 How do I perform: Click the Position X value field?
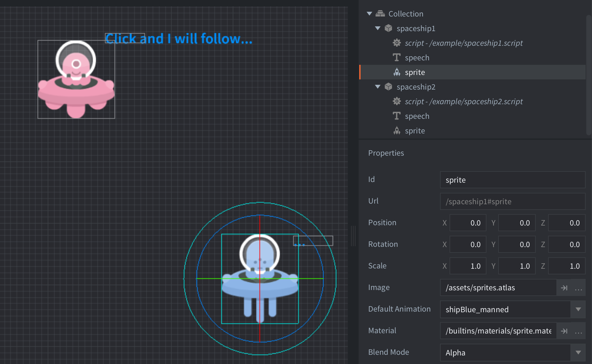point(468,223)
